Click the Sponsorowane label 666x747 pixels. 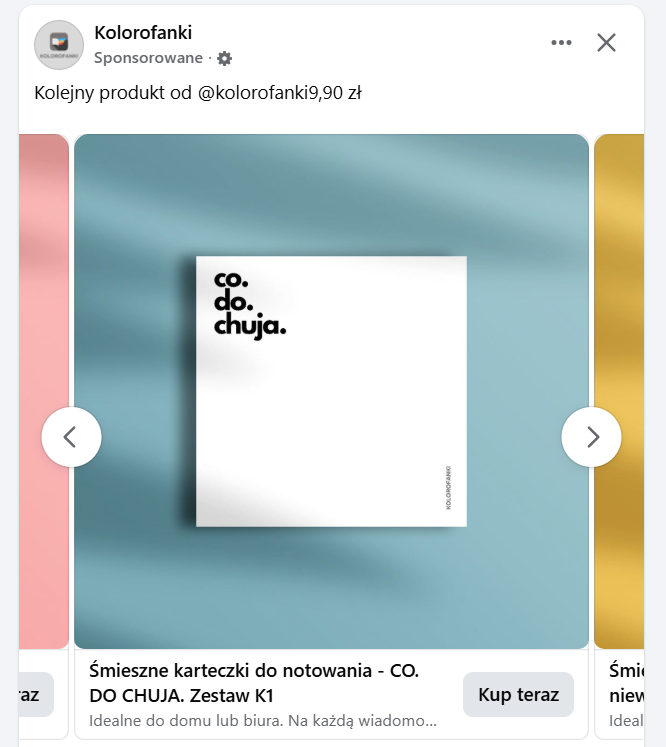[x=148, y=58]
